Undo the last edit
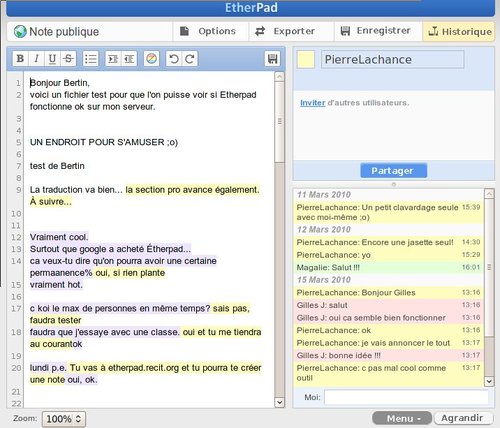500x428 pixels. (x=174, y=59)
